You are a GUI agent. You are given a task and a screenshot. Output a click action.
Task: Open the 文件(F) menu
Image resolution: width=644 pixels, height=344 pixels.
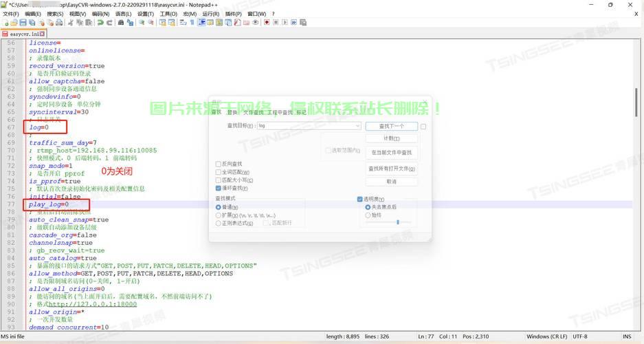pos(11,14)
